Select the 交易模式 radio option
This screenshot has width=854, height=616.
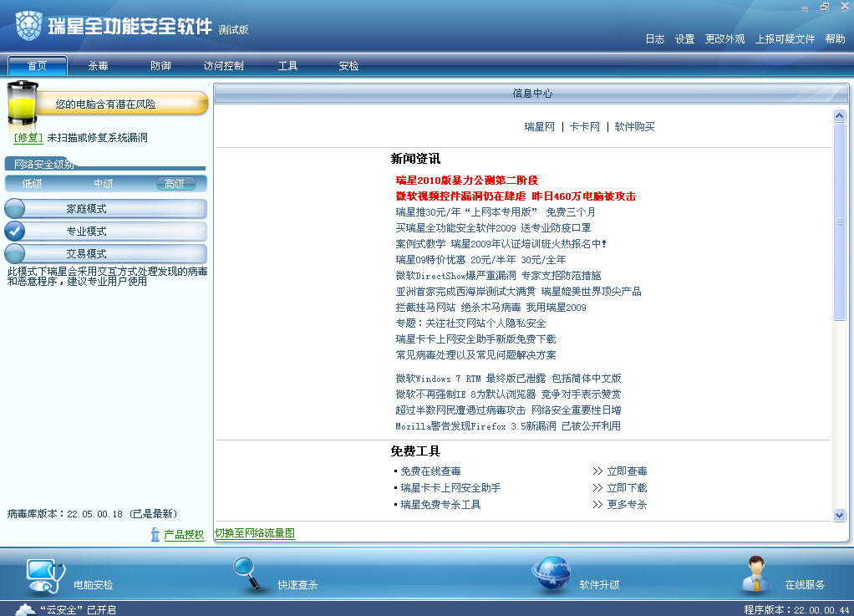[15, 253]
